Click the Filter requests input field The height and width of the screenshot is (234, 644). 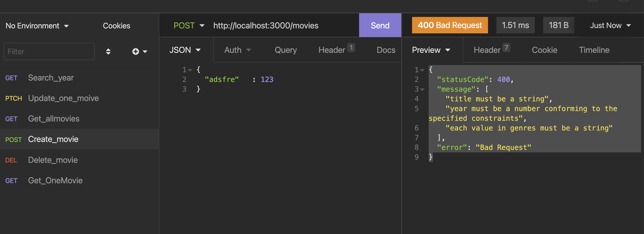pyautogui.click(x=49, y=52)
